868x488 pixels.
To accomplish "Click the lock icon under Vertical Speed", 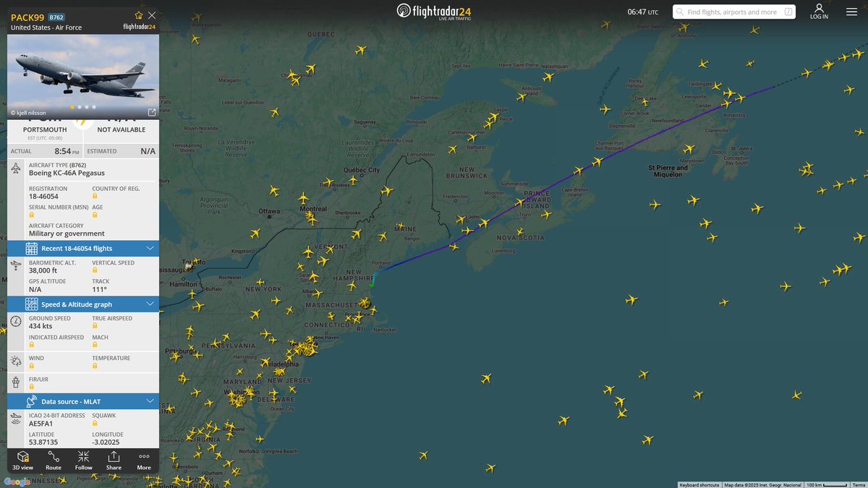I will point(95,270).
